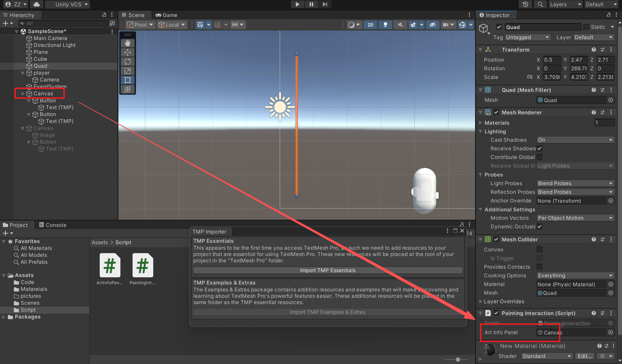The width and height of the screenshot is (622, 364).
Task: Toggle scene lighting bulb icon
Action: pos(385,25)
